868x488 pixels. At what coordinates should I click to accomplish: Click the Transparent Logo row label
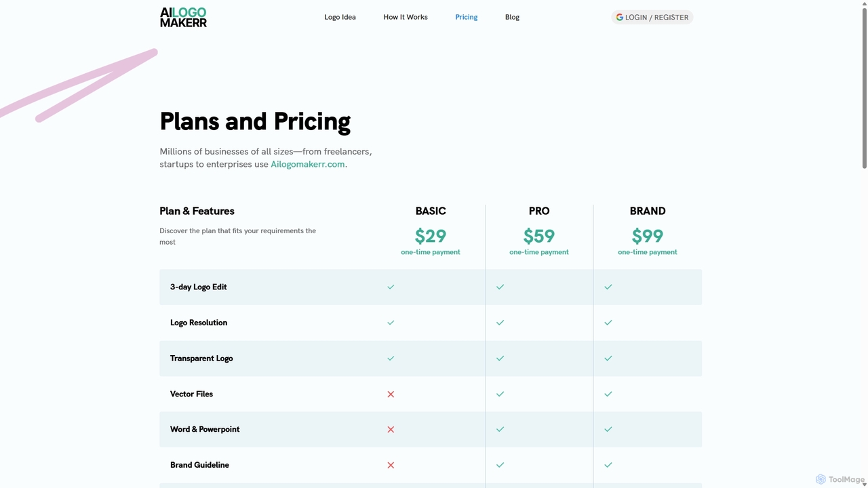[201, 358]
